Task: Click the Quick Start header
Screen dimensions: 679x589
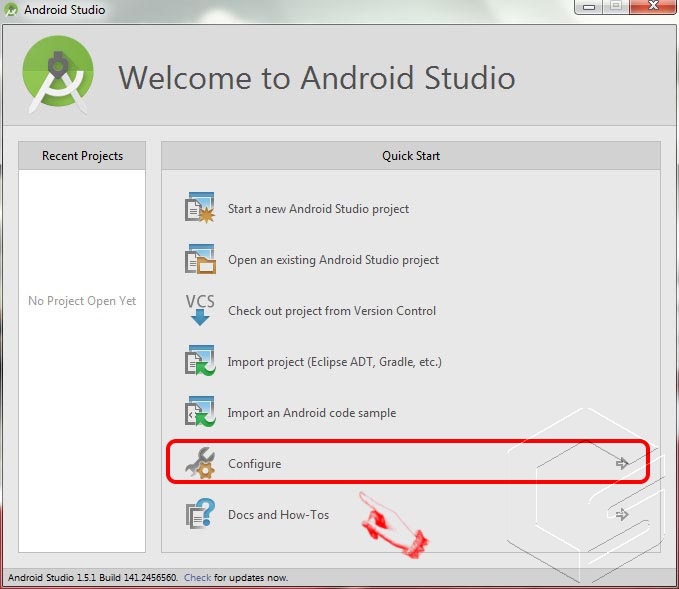Action: pyautogui.click(x=411, y=156)
